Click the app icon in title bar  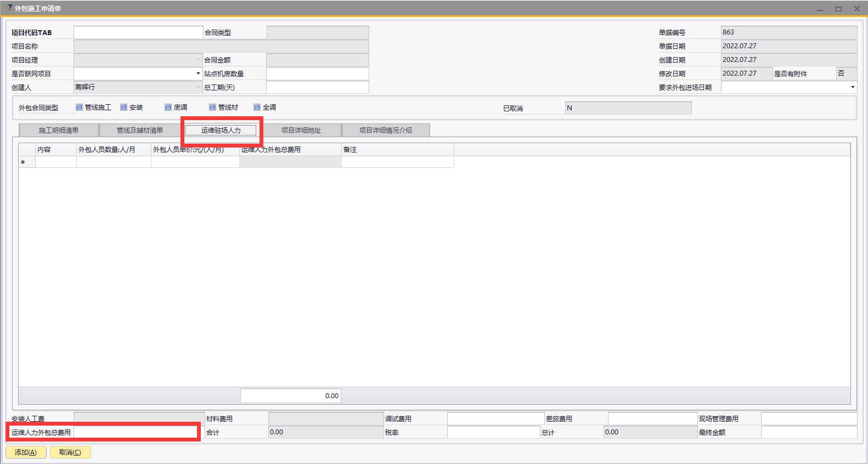[x=8, y=8]
